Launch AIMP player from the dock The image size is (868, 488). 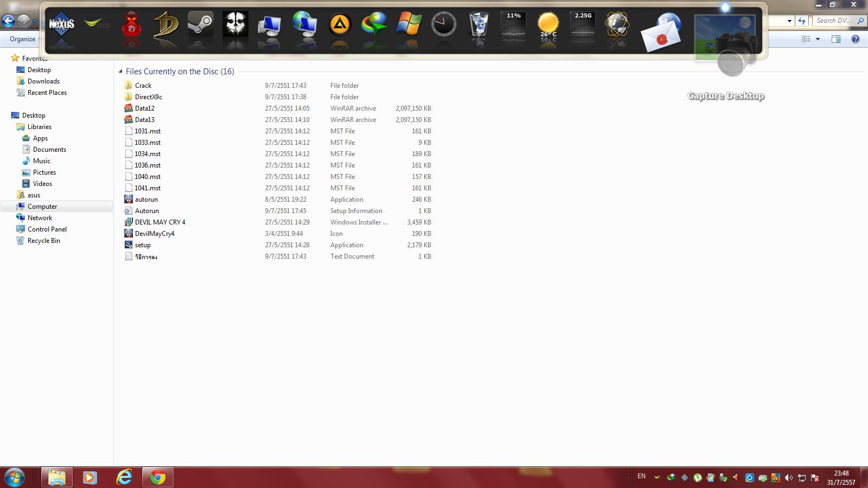340,25
